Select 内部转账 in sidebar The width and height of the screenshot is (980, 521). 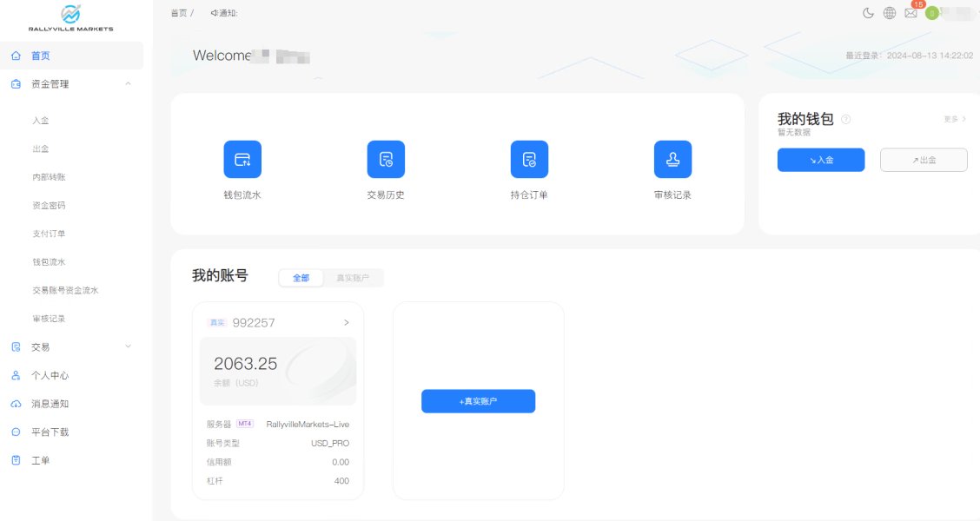tap(49, 177)
